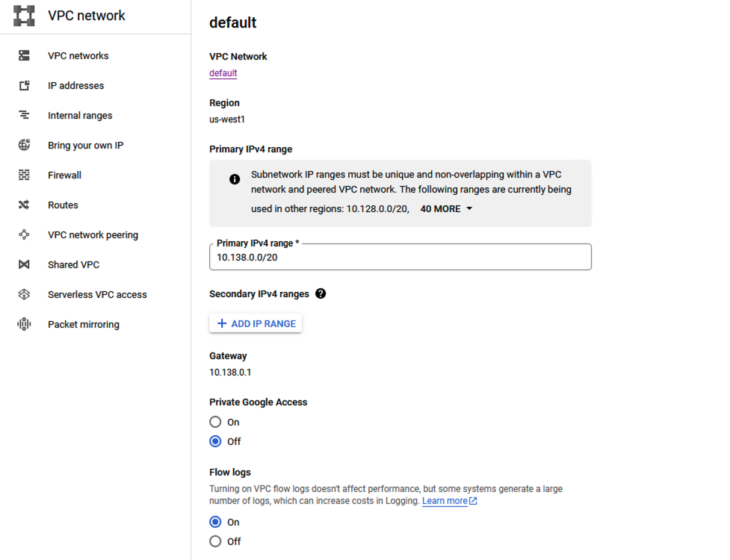Click the Gateway value 10.138.0.1
This screenshot has height=560, width=730.
click(230, 372)
